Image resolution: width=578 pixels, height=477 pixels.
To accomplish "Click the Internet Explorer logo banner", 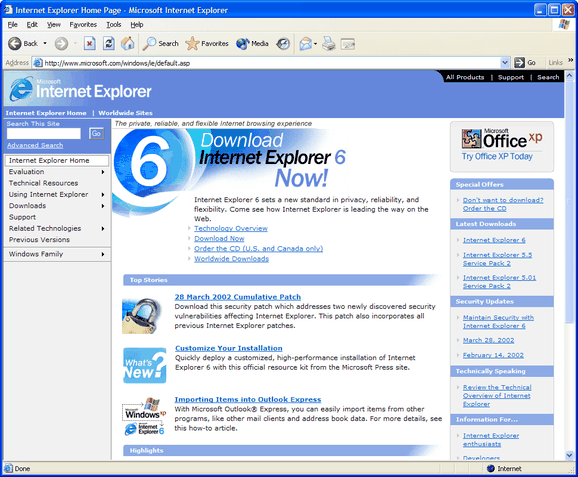I will click(80, 90).
